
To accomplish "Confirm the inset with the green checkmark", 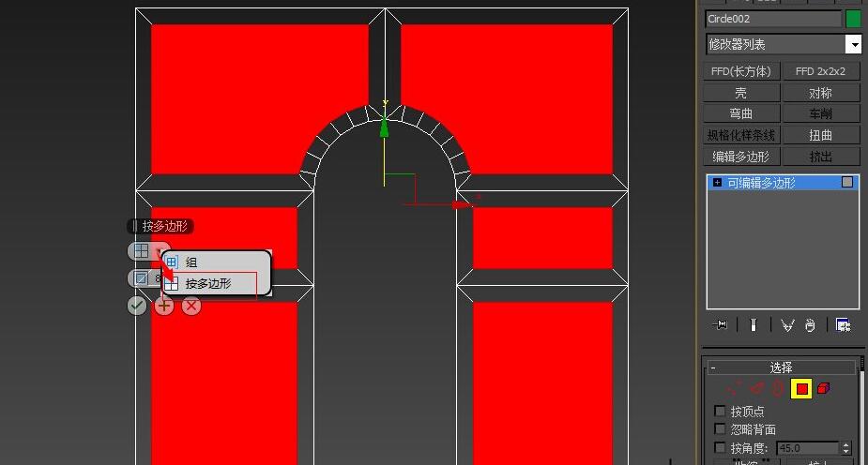I will pyautogui.click(x=137, y=306).
